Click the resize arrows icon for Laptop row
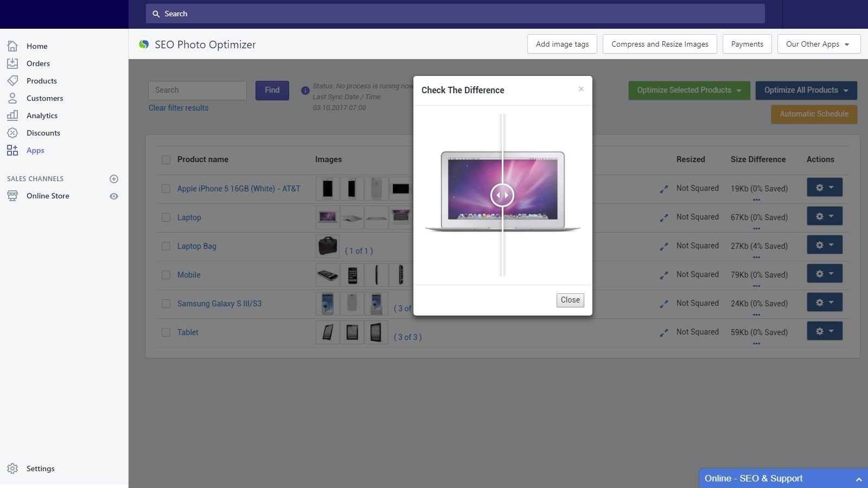 tap(663, 218)
